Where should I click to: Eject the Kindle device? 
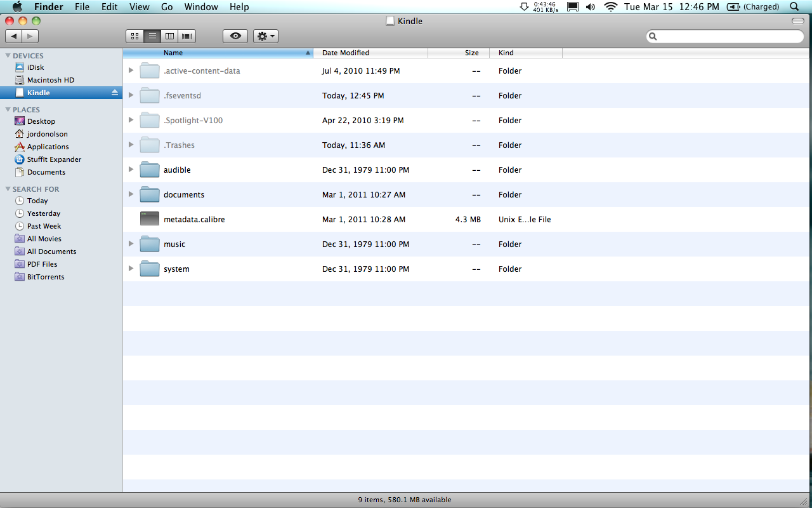[115, 93]
